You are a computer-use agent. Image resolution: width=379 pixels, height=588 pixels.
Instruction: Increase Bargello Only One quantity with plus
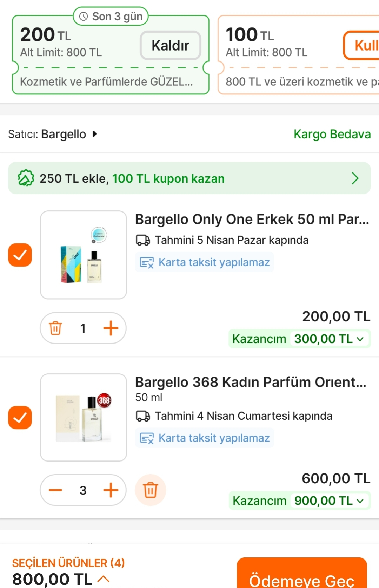[x=111, y=328]
